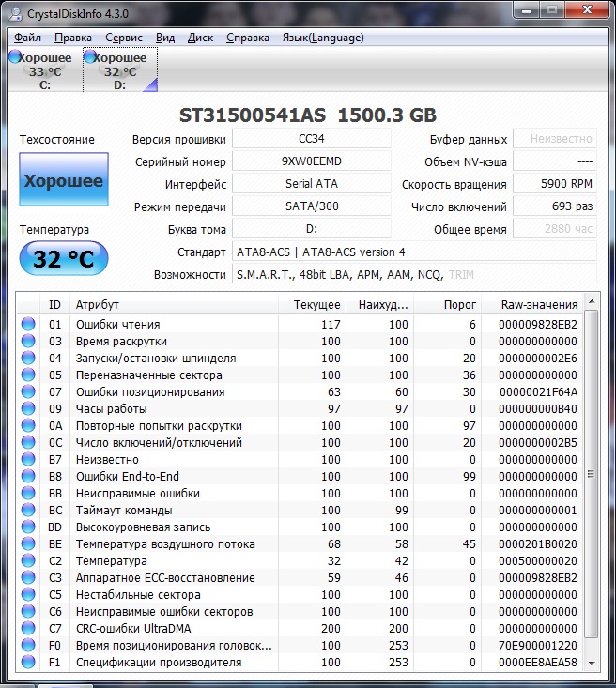Click status orb for Нестабильные сектора
This screenshot has height=688, width=616.
point(28,594)
